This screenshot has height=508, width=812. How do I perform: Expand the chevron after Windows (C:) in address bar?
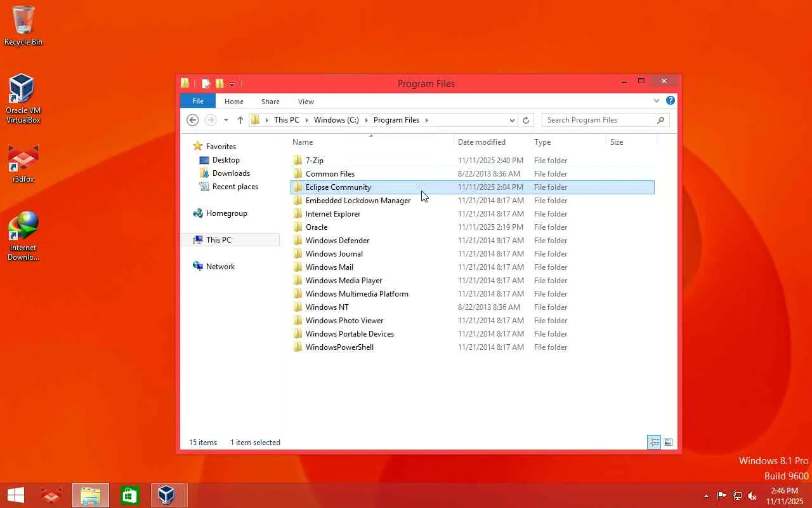tap(366, 120)
